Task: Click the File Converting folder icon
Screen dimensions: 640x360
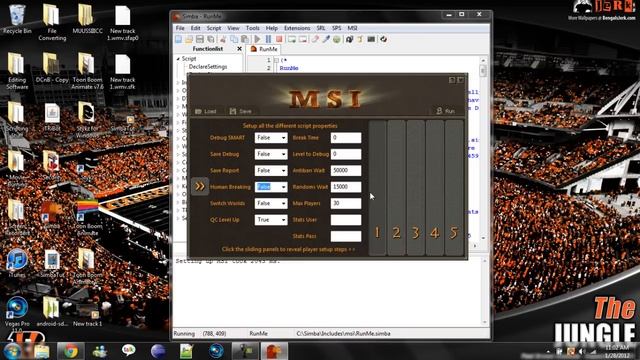Action: point(52,22)
